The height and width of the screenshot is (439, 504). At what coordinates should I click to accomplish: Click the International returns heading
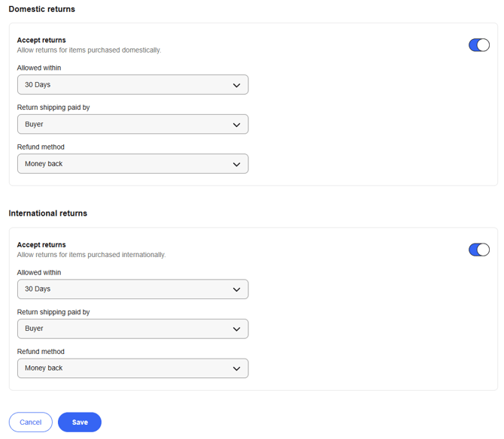(48, 213)
